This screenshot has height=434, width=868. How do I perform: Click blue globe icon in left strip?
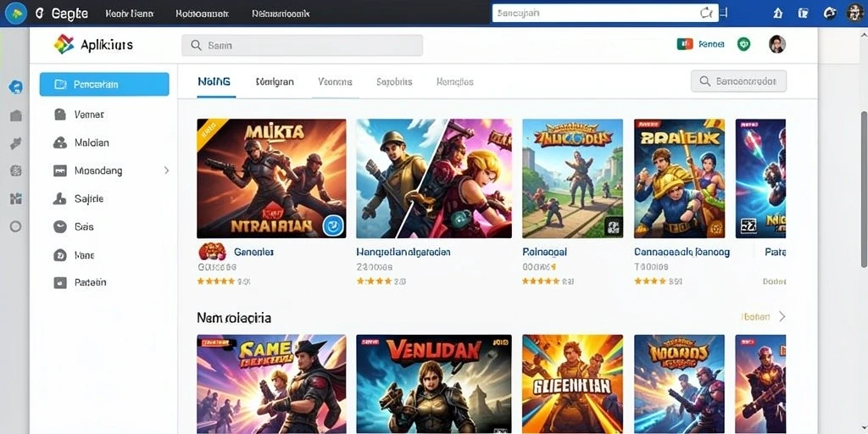point(16,87)
